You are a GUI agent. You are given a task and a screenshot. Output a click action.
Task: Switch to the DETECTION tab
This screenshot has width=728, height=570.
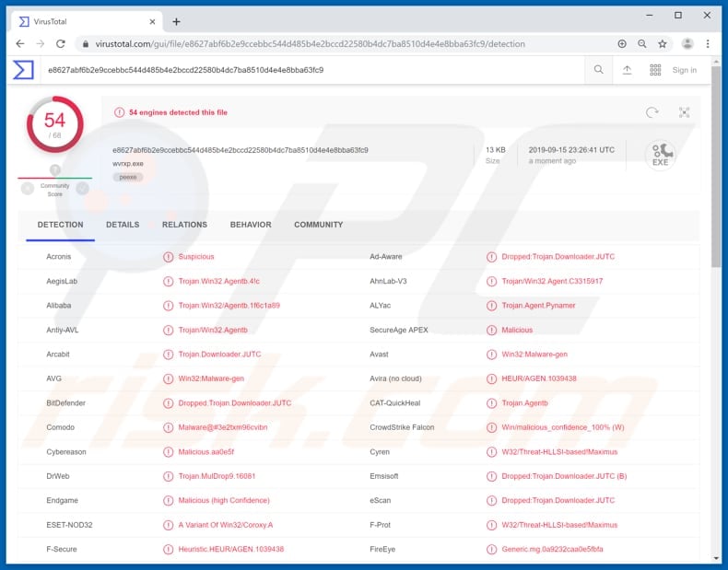[60, 225]
